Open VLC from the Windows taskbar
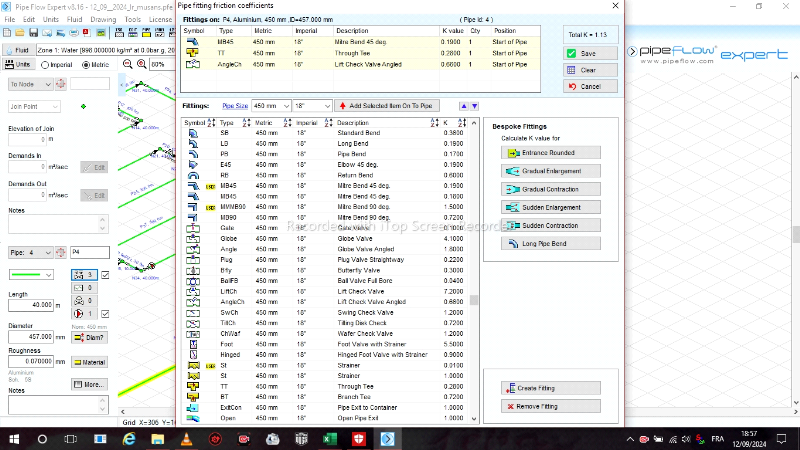Viewport: 800px width, 450px height. (187, 439)
